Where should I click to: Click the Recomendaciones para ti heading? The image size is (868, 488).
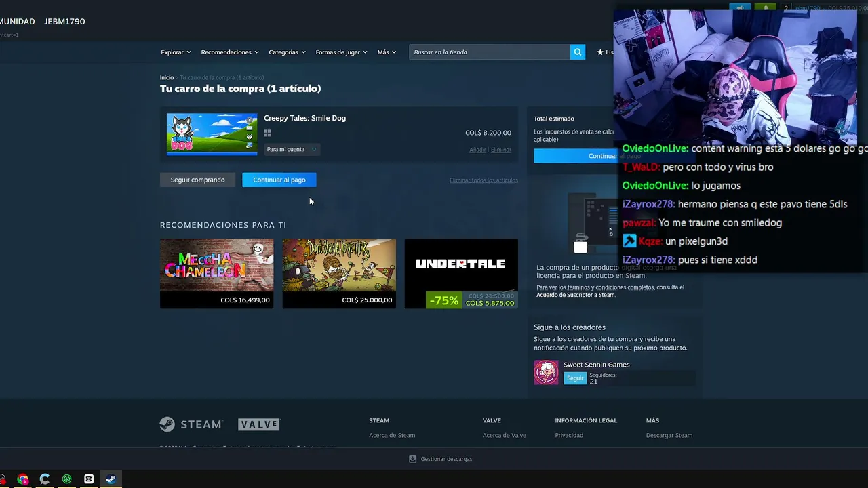223,225
